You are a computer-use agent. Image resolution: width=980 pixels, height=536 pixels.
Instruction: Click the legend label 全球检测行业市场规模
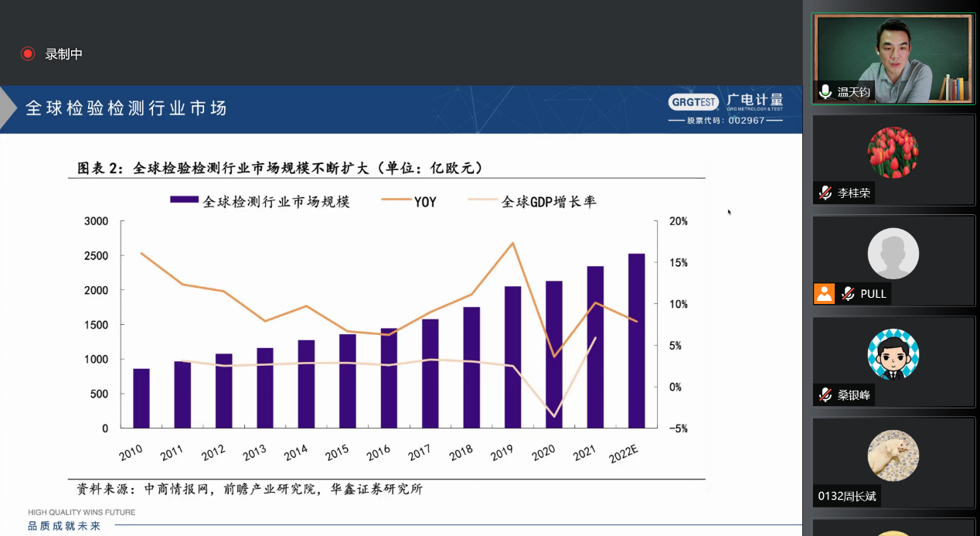(277, 201)
